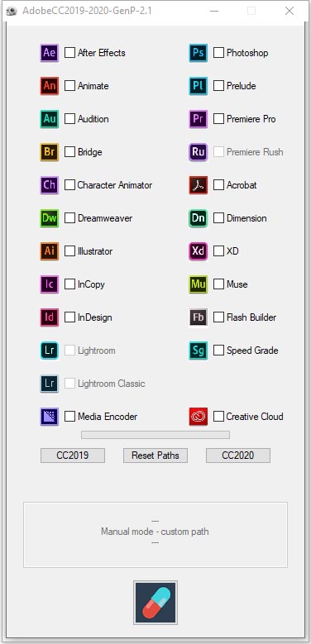Select the Bridge checkbox
311x644 pixels.
[x=70, y=152]
